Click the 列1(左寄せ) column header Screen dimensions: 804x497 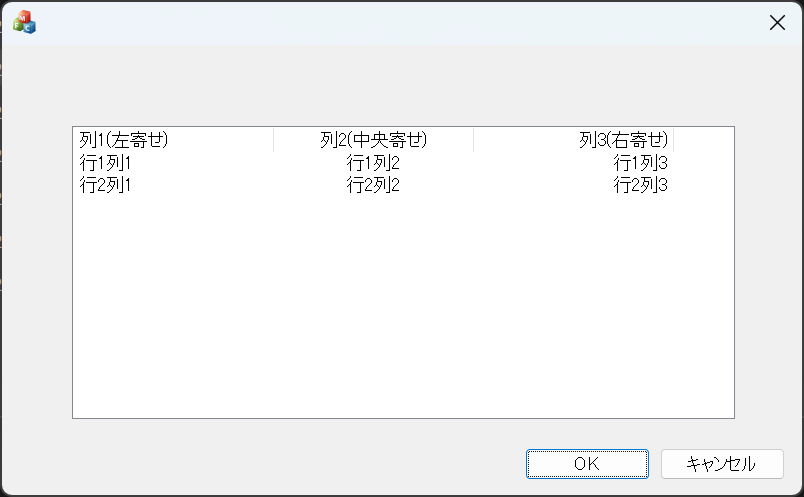tap(124, 140)
